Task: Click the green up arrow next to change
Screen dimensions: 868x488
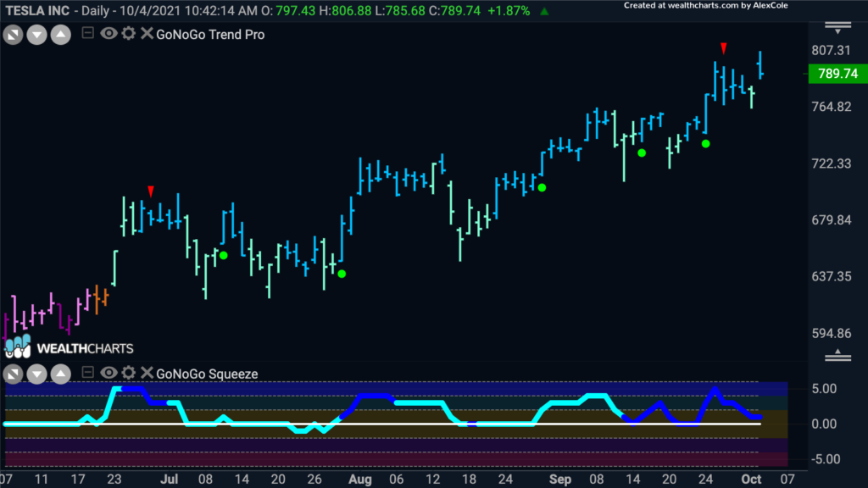Action: (545, 11)
